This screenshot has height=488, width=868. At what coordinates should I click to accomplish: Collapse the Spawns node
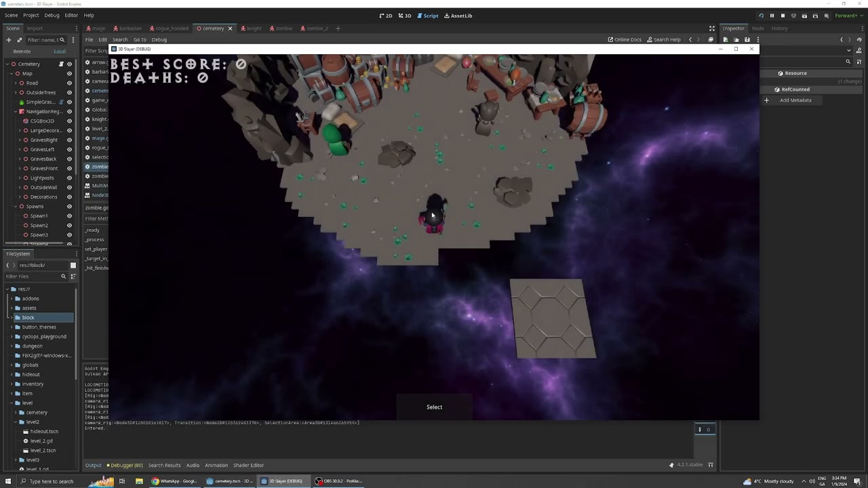click(16, 206)
